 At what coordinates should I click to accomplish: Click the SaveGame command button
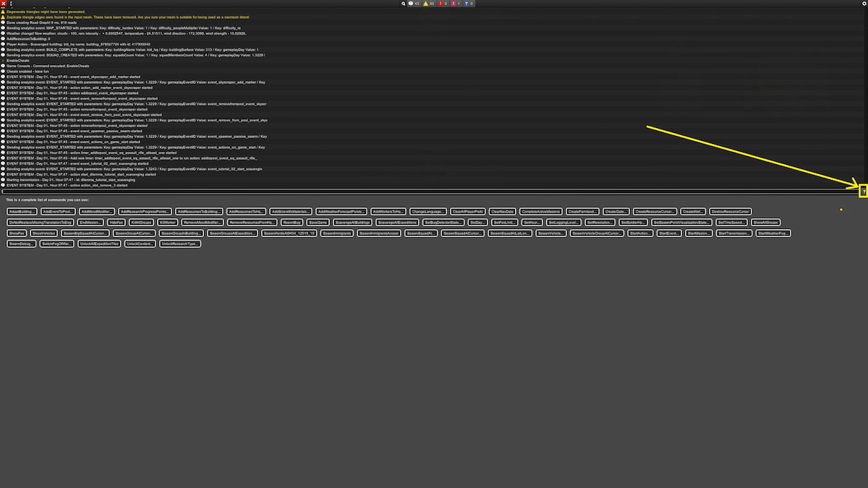point(318,223)
